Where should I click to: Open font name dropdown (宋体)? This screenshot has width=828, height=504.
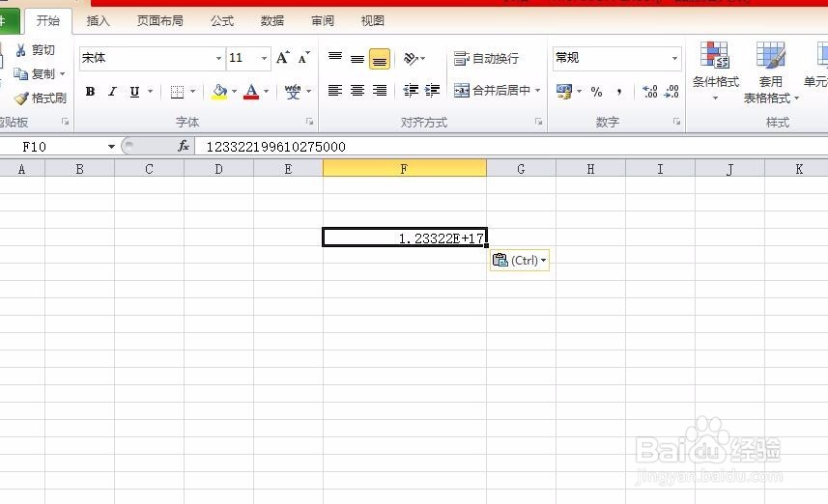218,58
